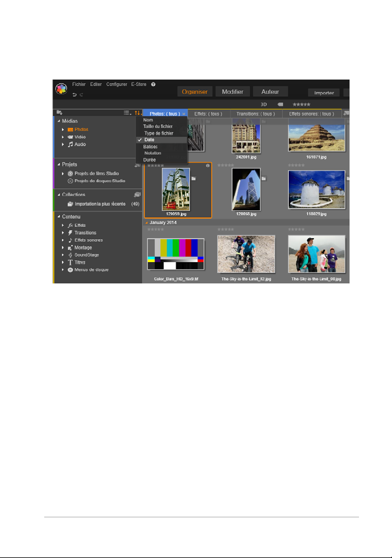Open the Fichier menu
Viewport: 392px width, 558px height.
pyautogui.click(x=78, y=85)
